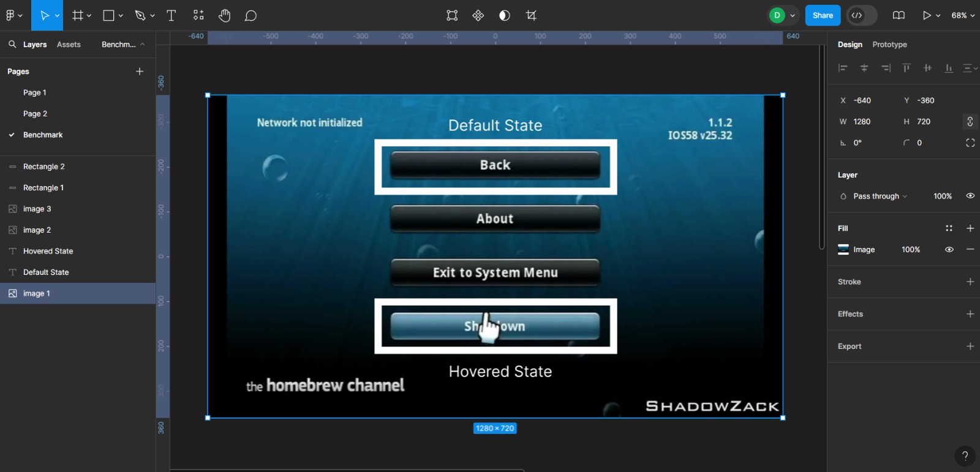This screenshot has height=472, width=980.
Task: Open the Libraries book icon
Action: 899,15
